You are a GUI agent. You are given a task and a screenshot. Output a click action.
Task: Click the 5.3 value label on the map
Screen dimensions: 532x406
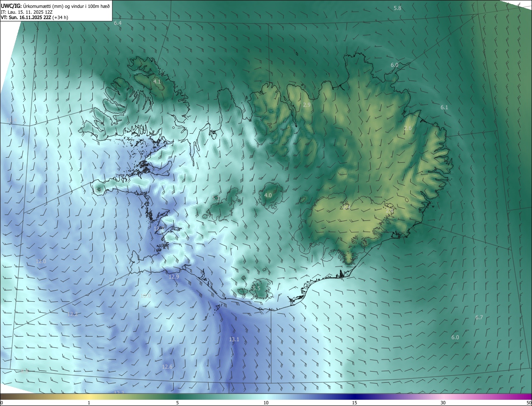(216, 198)
